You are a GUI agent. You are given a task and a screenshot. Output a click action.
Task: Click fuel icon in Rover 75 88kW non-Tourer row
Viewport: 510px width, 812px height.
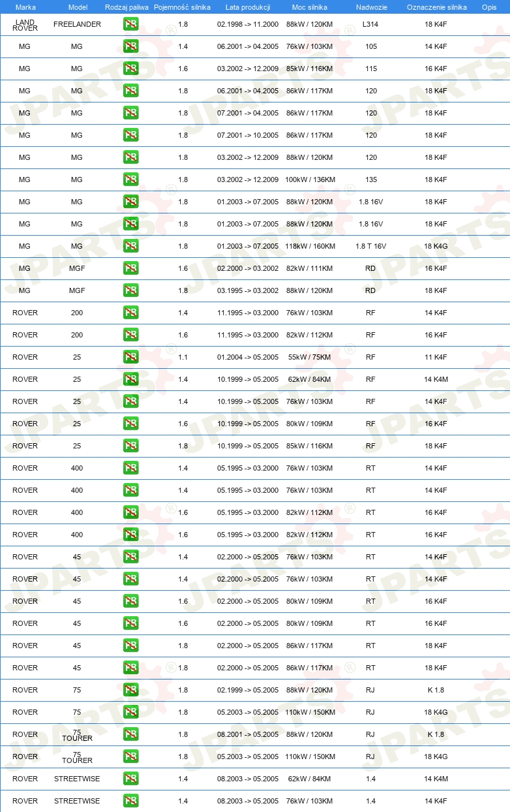tap(130, 690)
